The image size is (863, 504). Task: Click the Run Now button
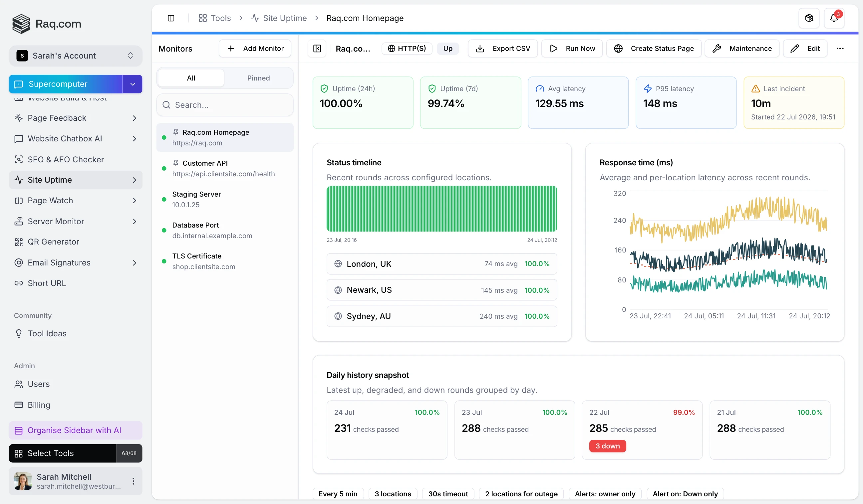(x=572, y=49)
